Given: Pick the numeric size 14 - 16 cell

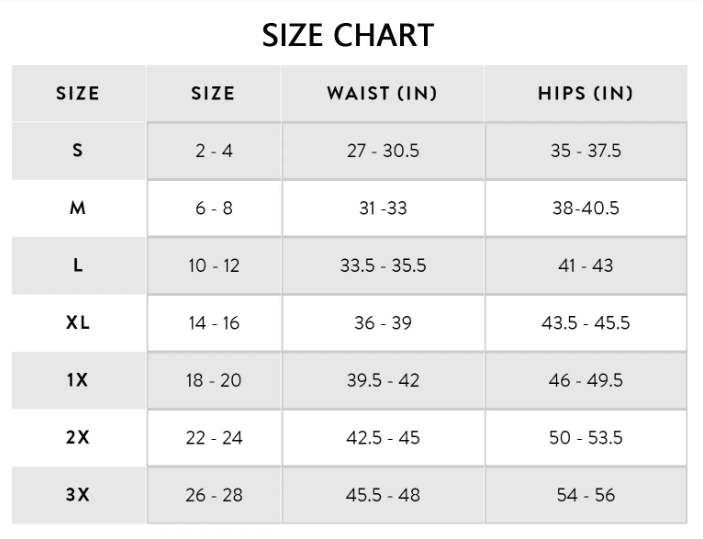Looking at the screenshot, I should click(213, 323).
